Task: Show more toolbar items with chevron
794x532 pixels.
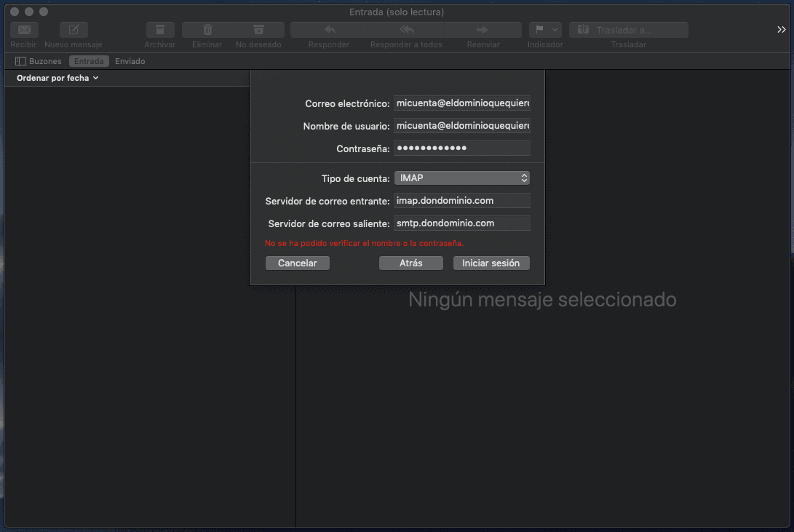Action: (x=781, y=30)
